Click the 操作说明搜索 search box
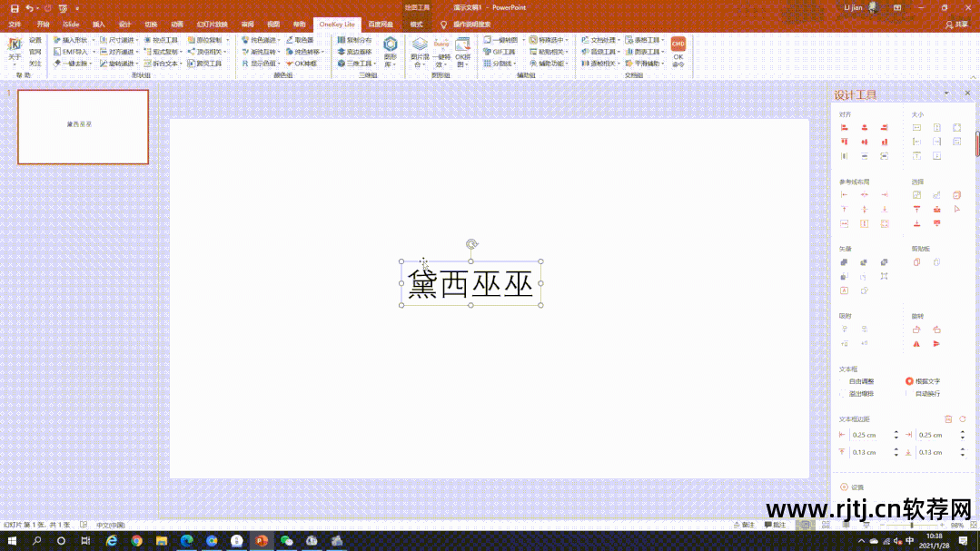Viewport: 980px width, 551px height. 471,25
